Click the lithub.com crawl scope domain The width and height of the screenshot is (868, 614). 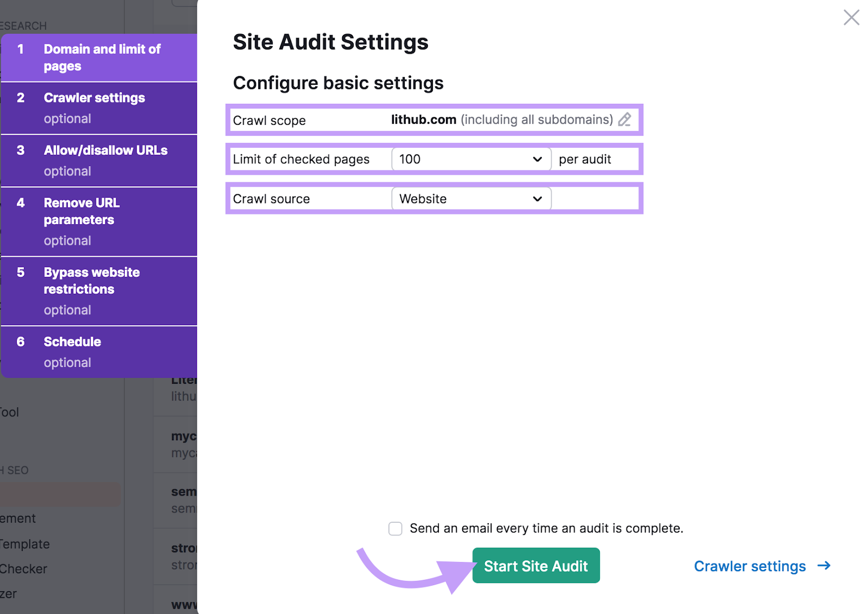tap(423, 119)
